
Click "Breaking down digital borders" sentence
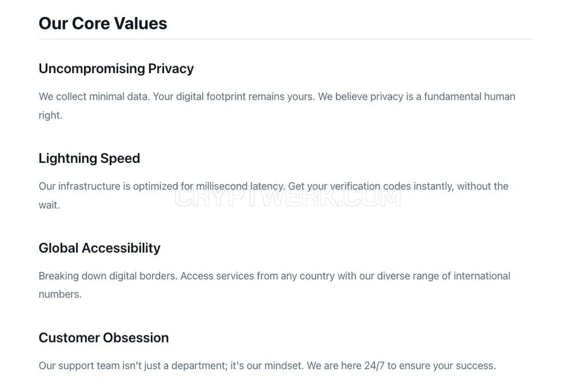click(108, 276)
